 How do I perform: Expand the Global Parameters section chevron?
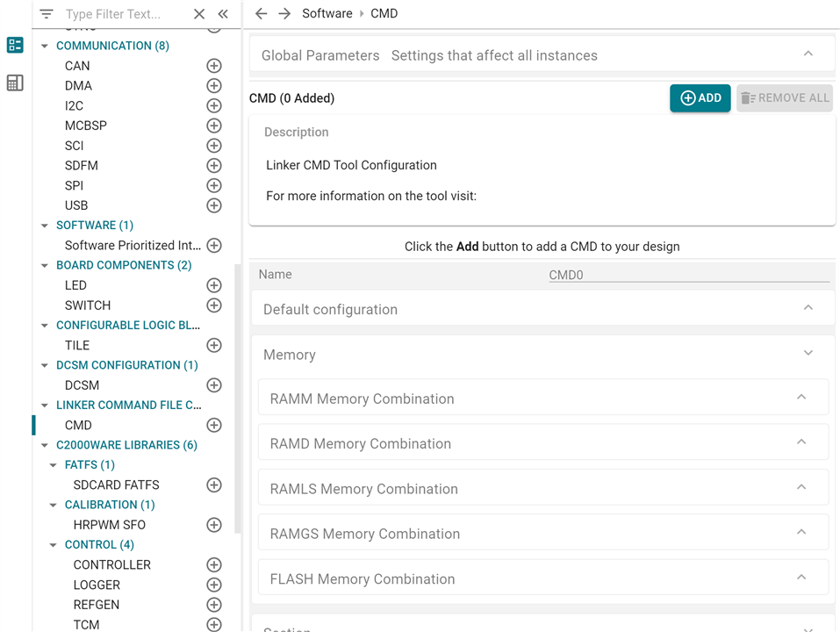coord(808,54)
